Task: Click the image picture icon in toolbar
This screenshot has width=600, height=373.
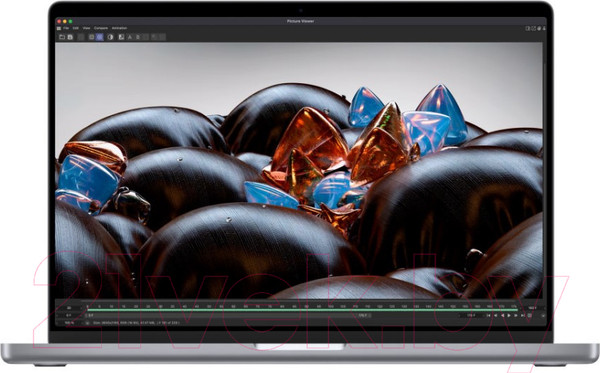Action: click(121, 37)
